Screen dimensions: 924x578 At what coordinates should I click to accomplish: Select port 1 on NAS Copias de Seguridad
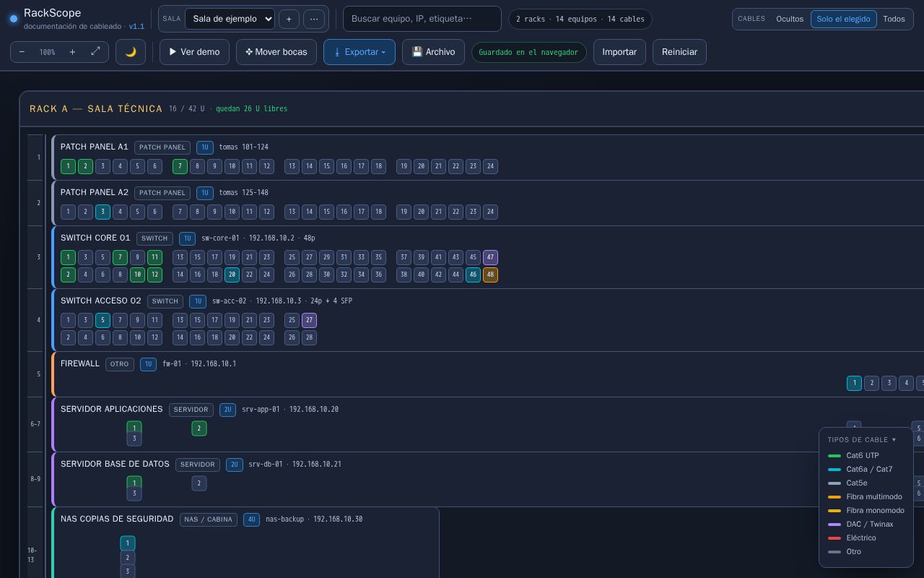pyautogui.click(x=127, y=543)
